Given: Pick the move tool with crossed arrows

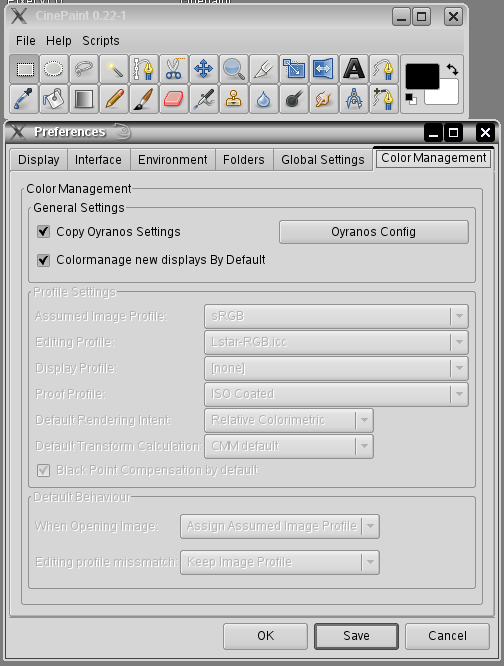Looking at the screenshot, I should [203, 69].
